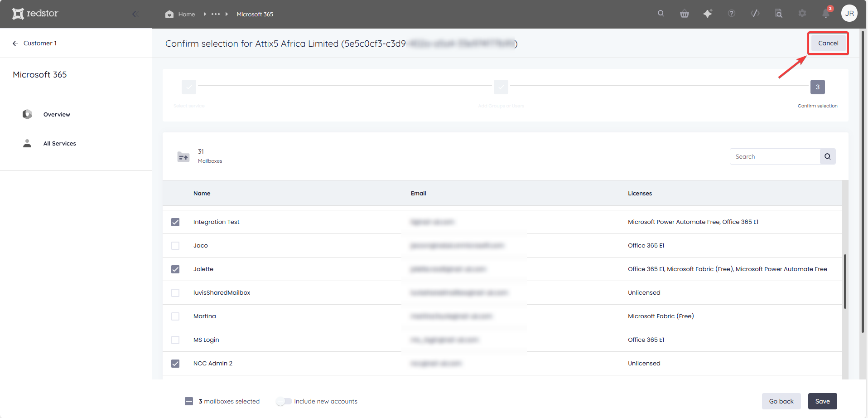Click the Overview Microsoft 365 icon
The width and height of the screenshot is (868, 418).
pyautogui.click(x=27, y=114)
